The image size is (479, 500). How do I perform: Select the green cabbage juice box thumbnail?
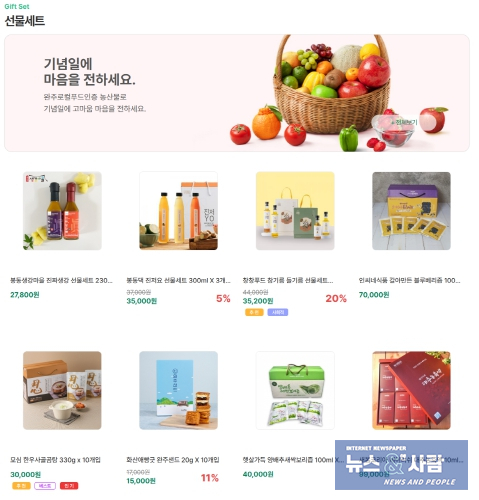pos(295,390)
